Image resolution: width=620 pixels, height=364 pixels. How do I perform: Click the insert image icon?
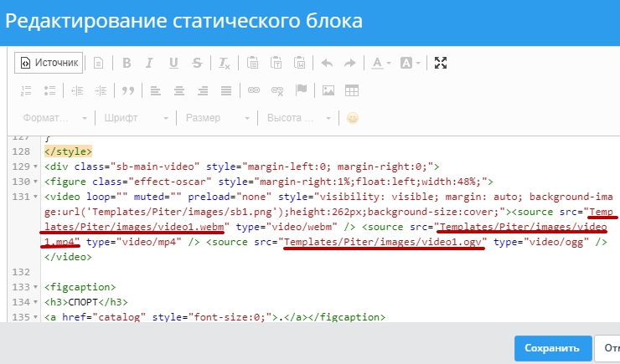pos(329,90)
